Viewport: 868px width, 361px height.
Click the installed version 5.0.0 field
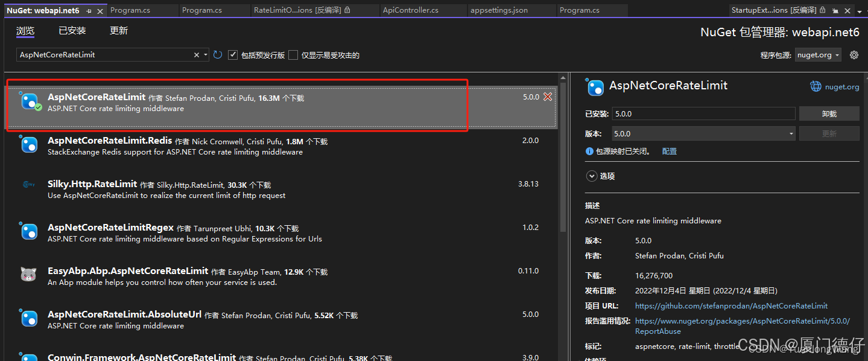[703, 113]
